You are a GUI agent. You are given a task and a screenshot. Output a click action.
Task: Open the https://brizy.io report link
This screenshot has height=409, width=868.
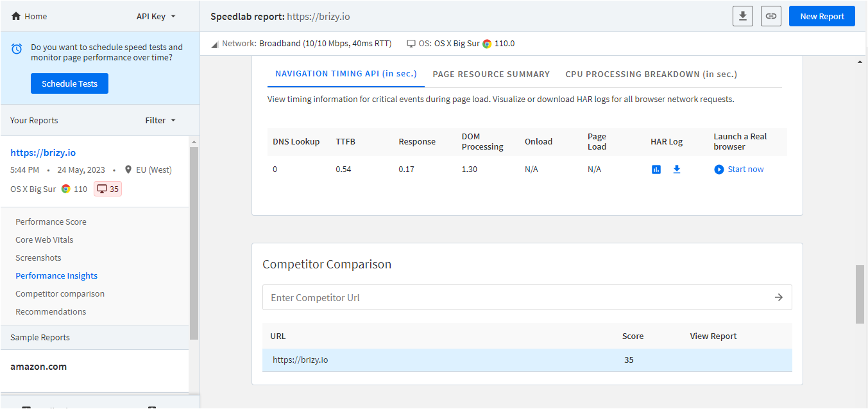pyautogui.click(x=43, y=153)
